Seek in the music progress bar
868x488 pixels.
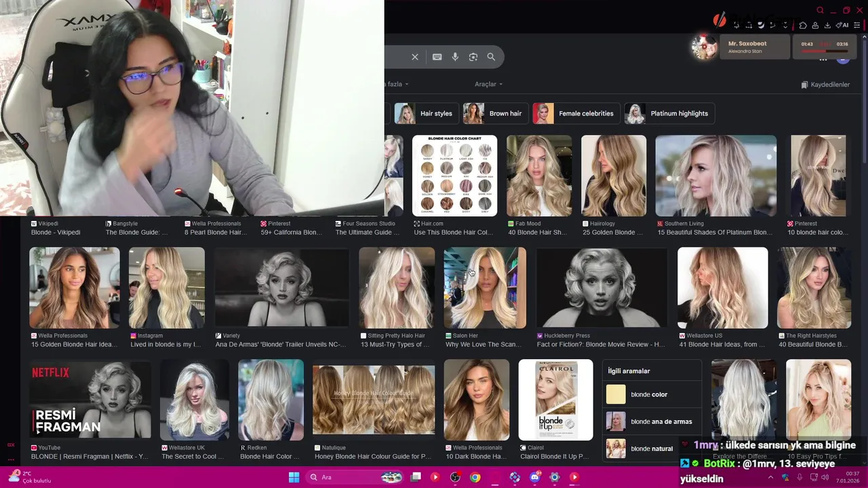[x=824, y=51]
